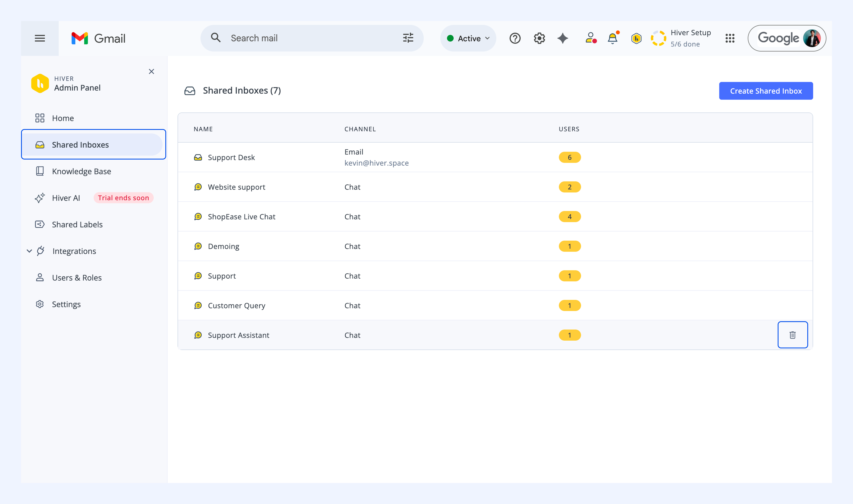Click the user status person icon
853x504 pixels.
591,38
